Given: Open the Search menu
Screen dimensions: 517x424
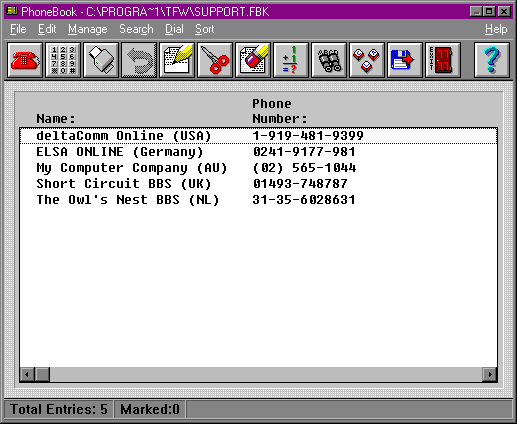Looking at the screenshot, I should [136, 29].
